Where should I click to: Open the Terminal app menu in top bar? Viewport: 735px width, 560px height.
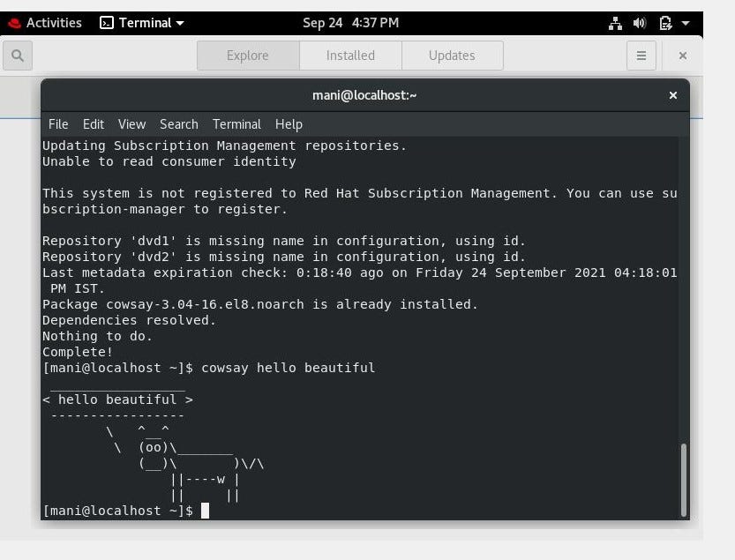(x=142, y=23)
